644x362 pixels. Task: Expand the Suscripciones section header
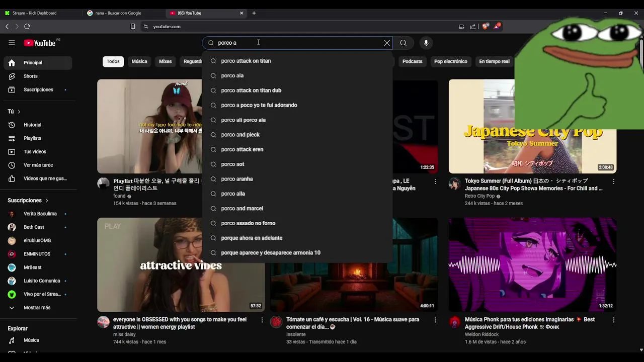click(28, 200)
